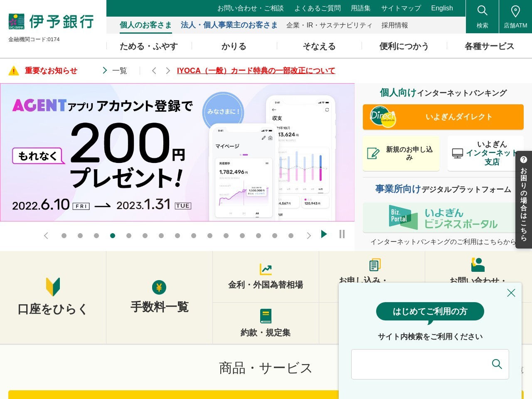Select the first carousel dot
This screenshot has width=532, height=399.
click(x=64, y=236)
